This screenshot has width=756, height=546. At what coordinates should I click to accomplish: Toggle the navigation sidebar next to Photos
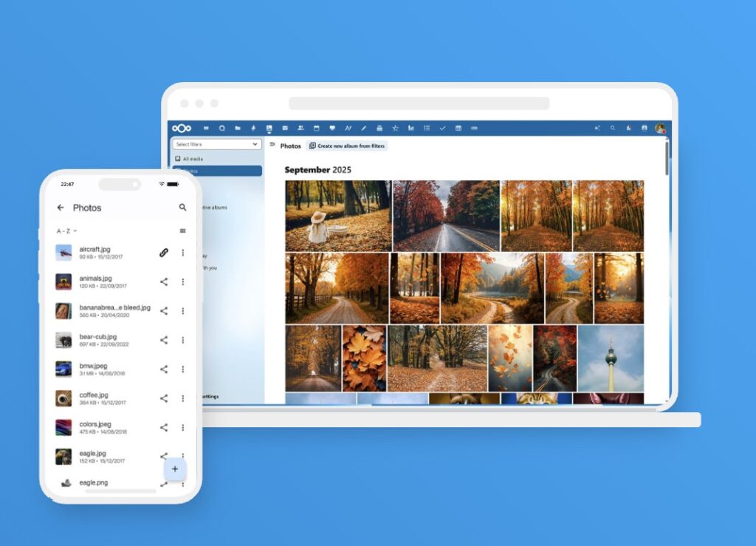[272, 146]
